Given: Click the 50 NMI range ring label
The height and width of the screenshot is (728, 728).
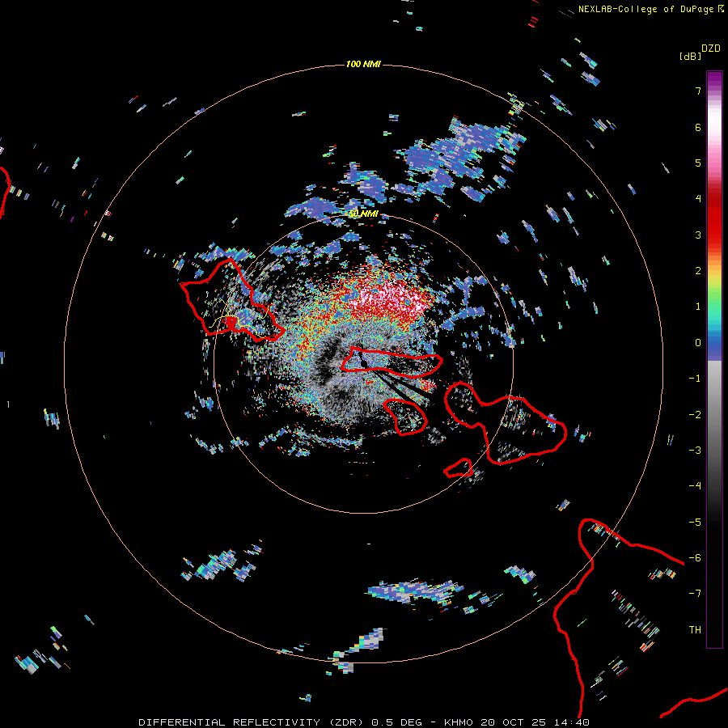Looking at the screenshot, I should (363, 214).
